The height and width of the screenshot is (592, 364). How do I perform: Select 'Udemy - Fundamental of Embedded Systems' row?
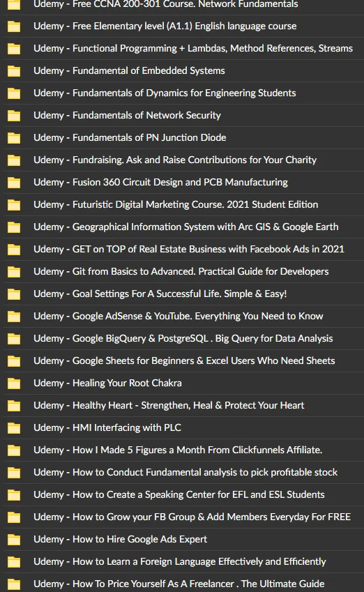click(x=129, y=70)
